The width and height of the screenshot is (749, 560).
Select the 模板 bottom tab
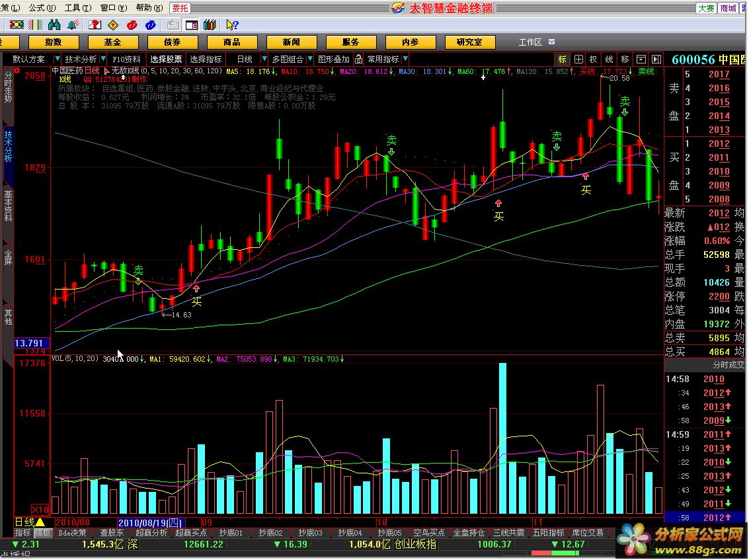42,533
